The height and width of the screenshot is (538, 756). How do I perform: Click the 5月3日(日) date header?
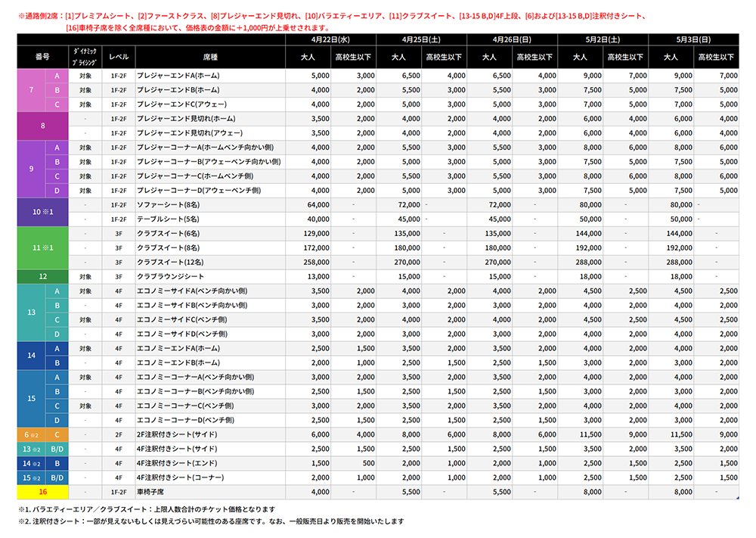[x=692, y=39]
